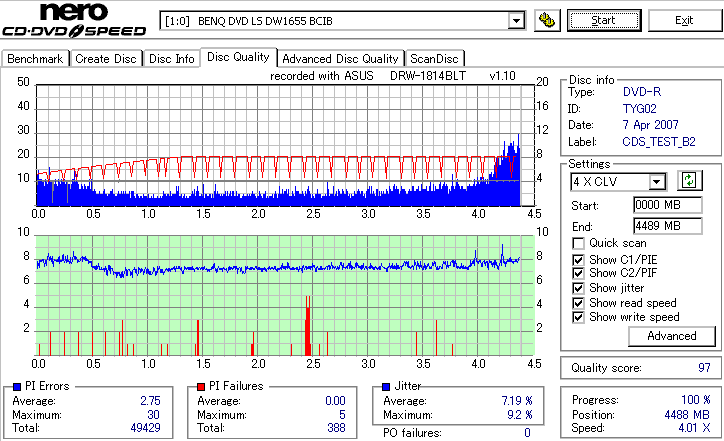The height and width of the screenshot is (441, 724).
Task: Click the blue Jitter legend square
Action: pos(386,387)
